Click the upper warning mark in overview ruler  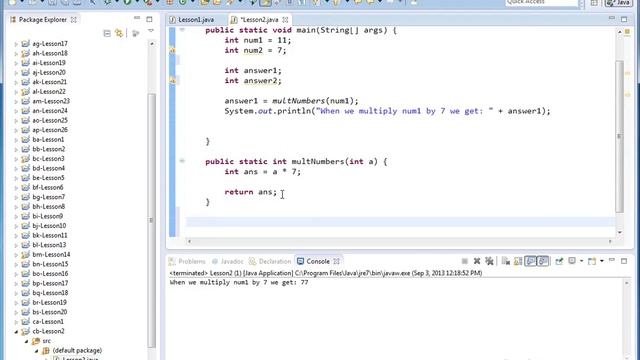point(628,73)
